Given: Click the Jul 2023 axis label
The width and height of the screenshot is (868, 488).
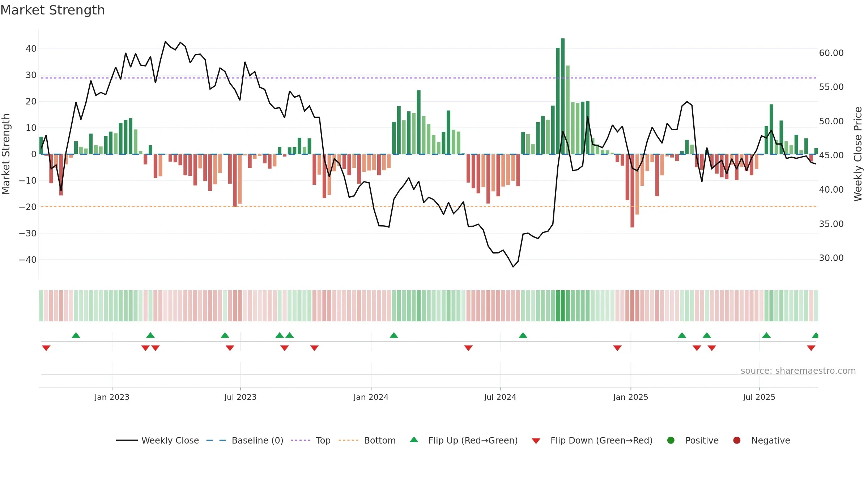Looking at the screenshot, I should (241, 397).
